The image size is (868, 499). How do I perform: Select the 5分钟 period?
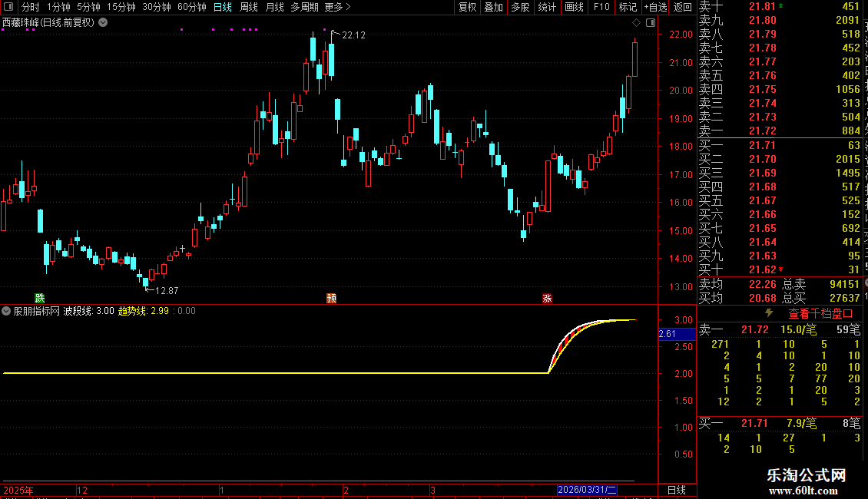pos(88,7)
